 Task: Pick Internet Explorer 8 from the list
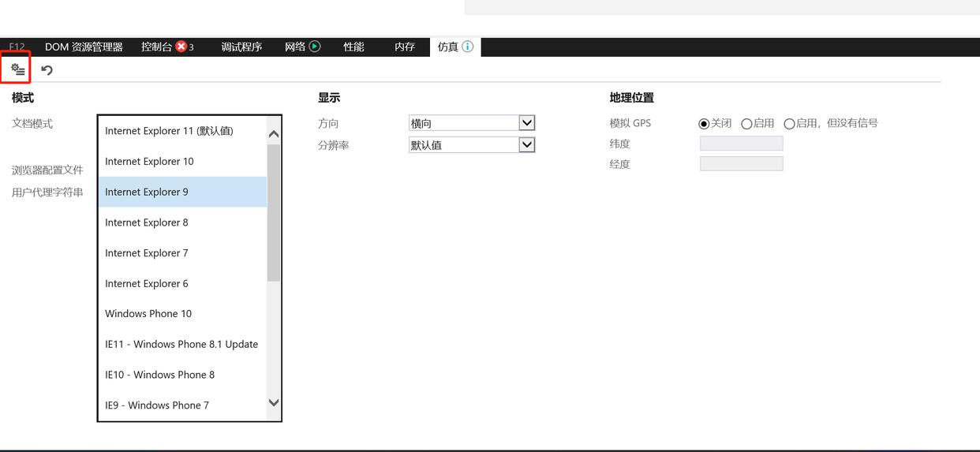(182, 222)
